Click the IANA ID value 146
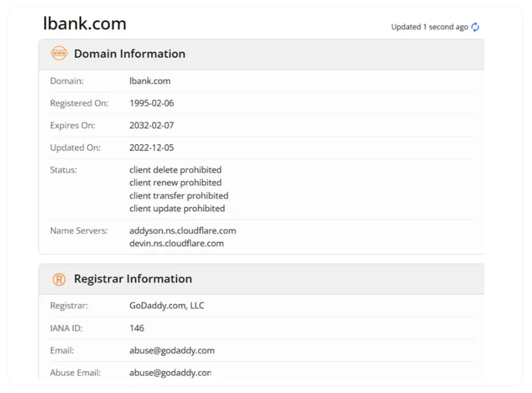 click(137, 328)
